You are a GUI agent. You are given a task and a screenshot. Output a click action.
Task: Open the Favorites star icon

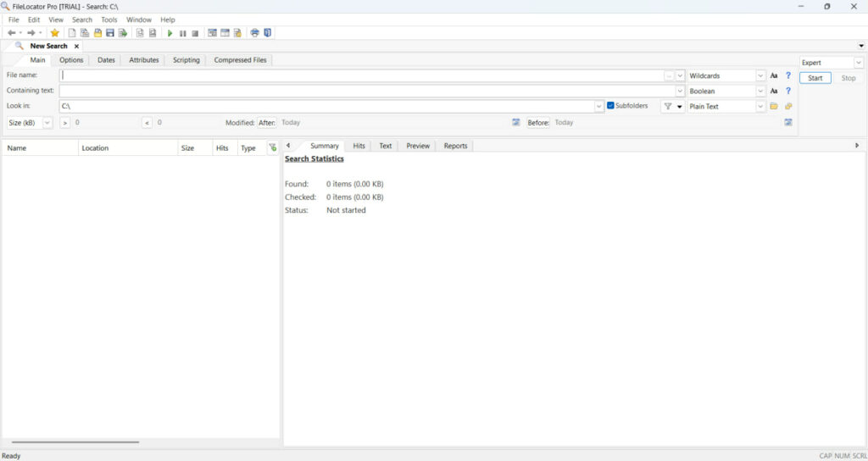tap(54, 33)
